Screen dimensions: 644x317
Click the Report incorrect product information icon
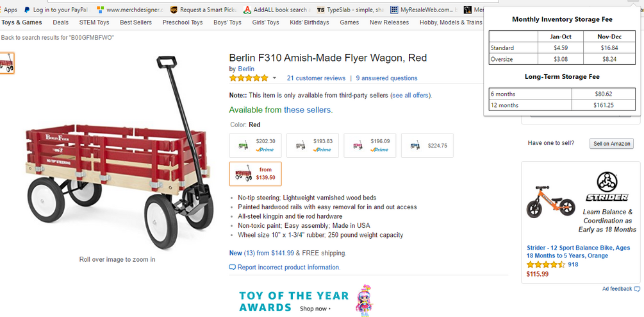232,267
